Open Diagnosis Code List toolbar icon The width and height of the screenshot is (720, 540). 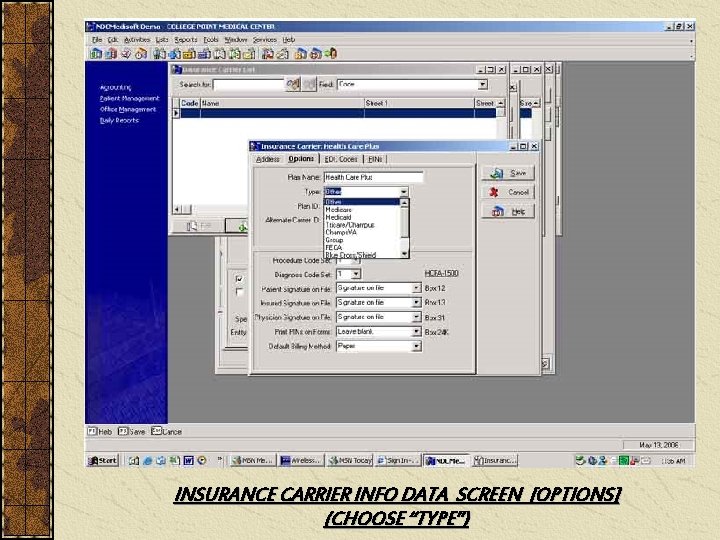coord(204,54)
